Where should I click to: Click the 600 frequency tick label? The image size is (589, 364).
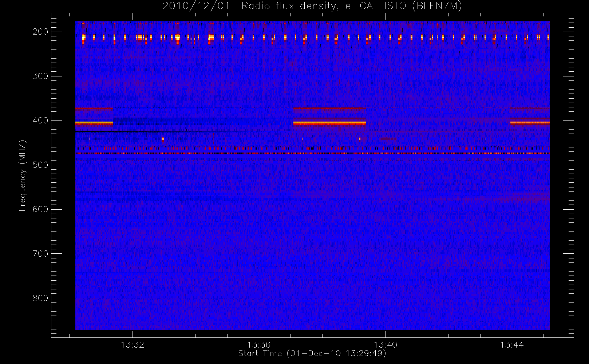click(40, 209)
